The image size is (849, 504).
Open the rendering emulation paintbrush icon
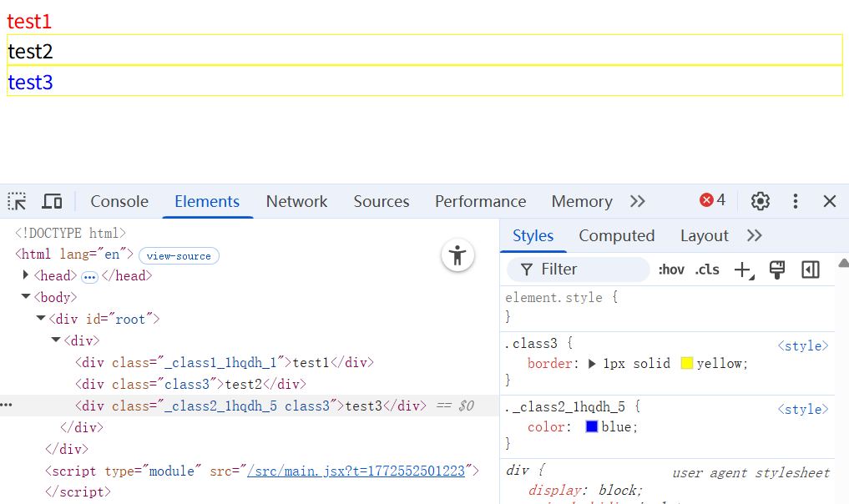point(777,270)
